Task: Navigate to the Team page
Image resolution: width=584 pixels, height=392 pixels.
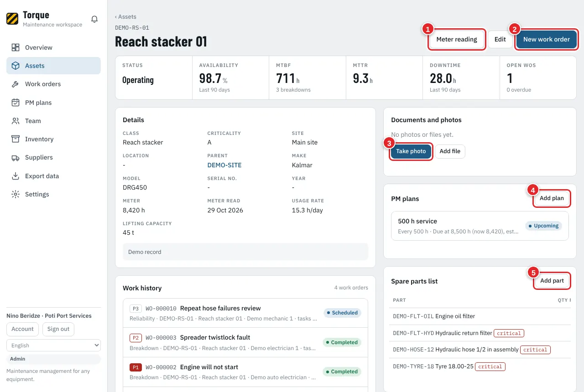Action: (53, 121)
